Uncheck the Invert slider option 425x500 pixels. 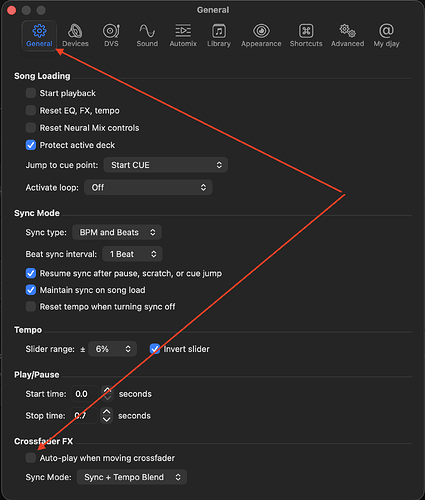(x=155, y=349)
